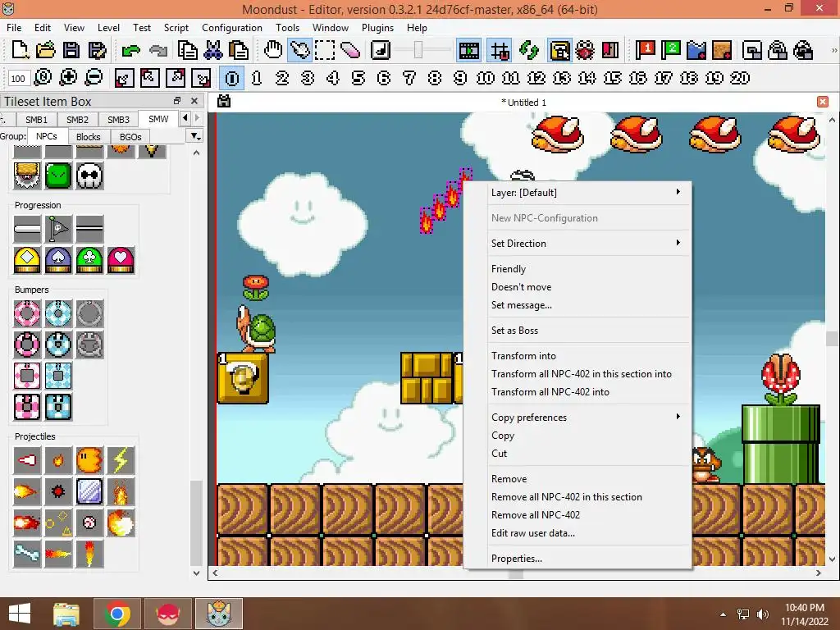The width and height of the screenshot is (840, 630).
Task: Open the Plugins menu
Action: tap(377, 27)
